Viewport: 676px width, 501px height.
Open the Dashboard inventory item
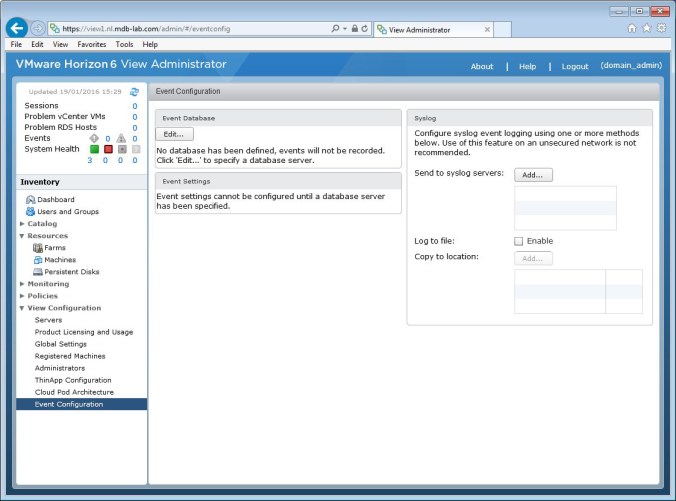[x=56, y=200]
